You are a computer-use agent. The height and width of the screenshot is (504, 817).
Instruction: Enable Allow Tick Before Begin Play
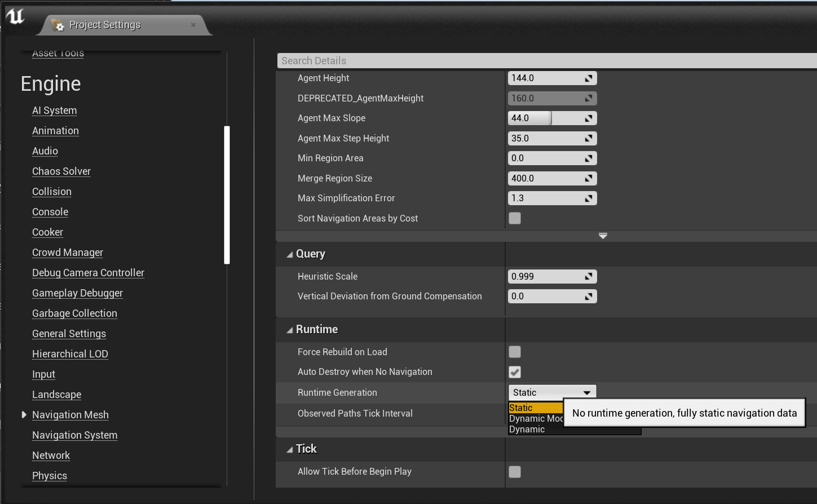click(515, 472)
